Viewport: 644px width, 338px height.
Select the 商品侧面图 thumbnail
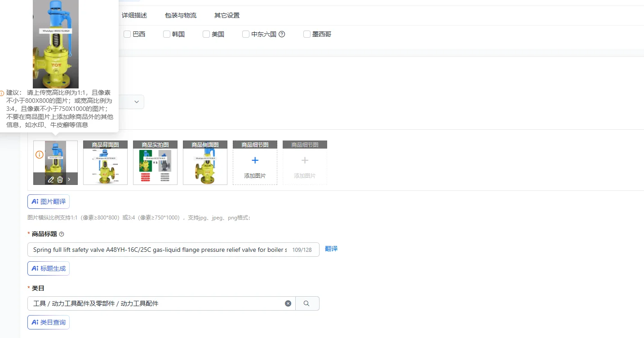click(205, 162)
